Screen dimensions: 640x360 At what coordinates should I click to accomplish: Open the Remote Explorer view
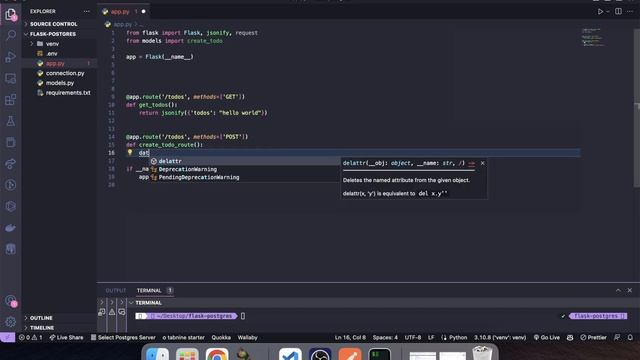[11, 78]
